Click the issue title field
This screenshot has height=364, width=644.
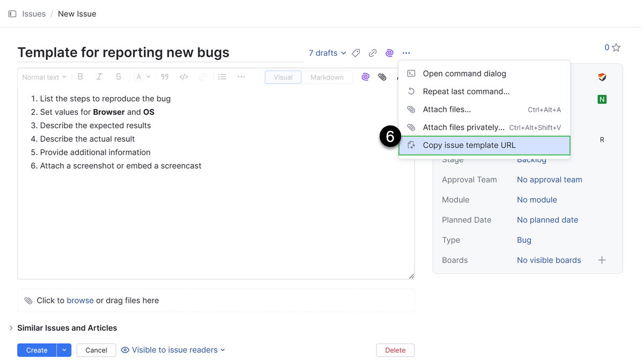(x=160, y=53)
